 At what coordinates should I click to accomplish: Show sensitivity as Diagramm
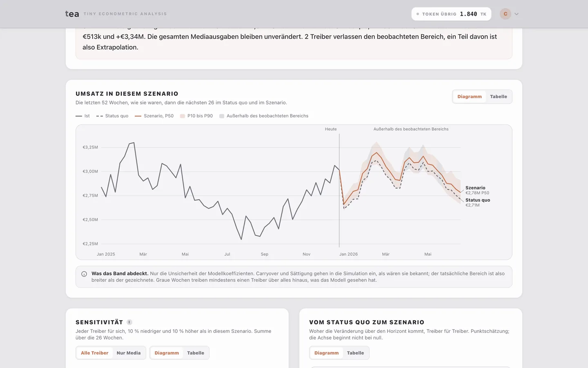pyautogui.click(x=167, y=353)
